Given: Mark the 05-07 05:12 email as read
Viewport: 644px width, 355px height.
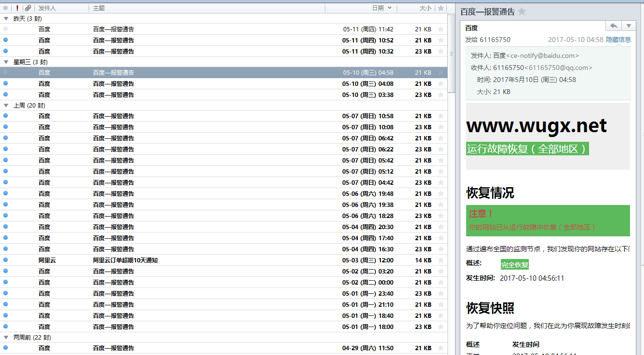Looking at the screenshot, I should 6,171.
